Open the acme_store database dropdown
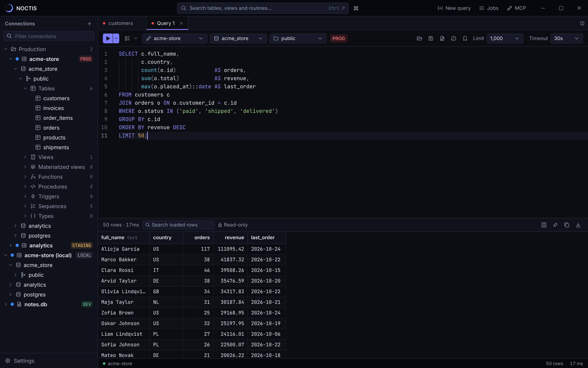Screen dimensions: 588x368 tap(238, 38)
